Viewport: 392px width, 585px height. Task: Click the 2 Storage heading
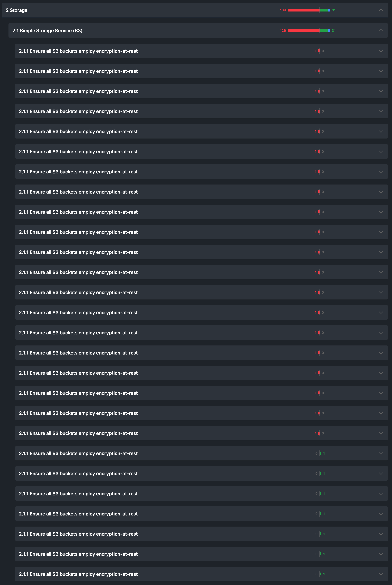(x=17, y=10)
